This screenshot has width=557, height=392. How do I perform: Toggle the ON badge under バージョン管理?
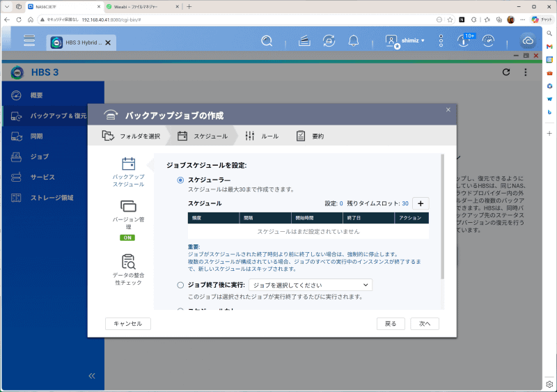(x=127, y=237)
